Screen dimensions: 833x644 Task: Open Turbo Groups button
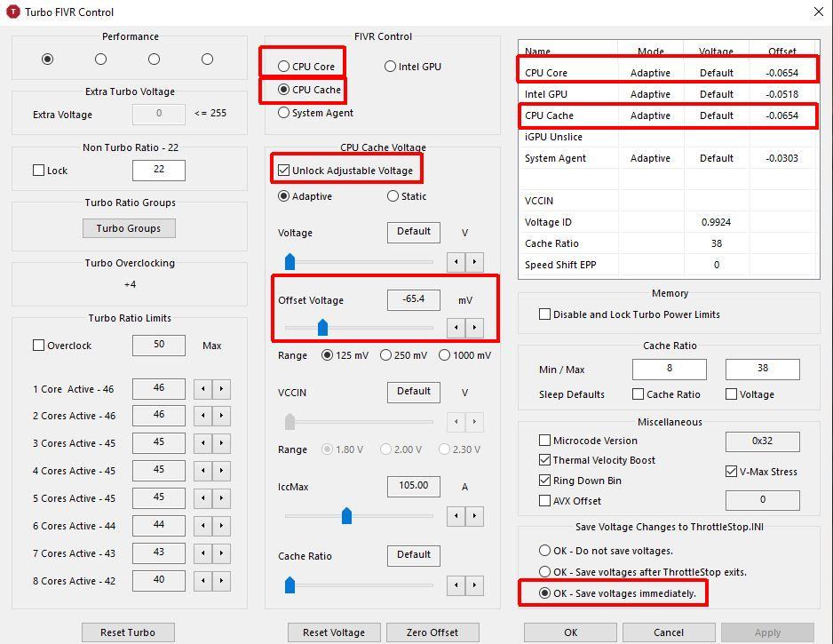pos(129,228)
